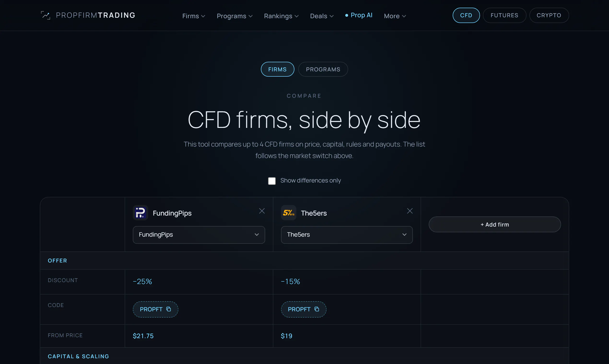Image resolution: width=609 pixels, height=364 pixels.
Task: Copy the FundingPips PROPFT code icon
Action: point(169,309)
